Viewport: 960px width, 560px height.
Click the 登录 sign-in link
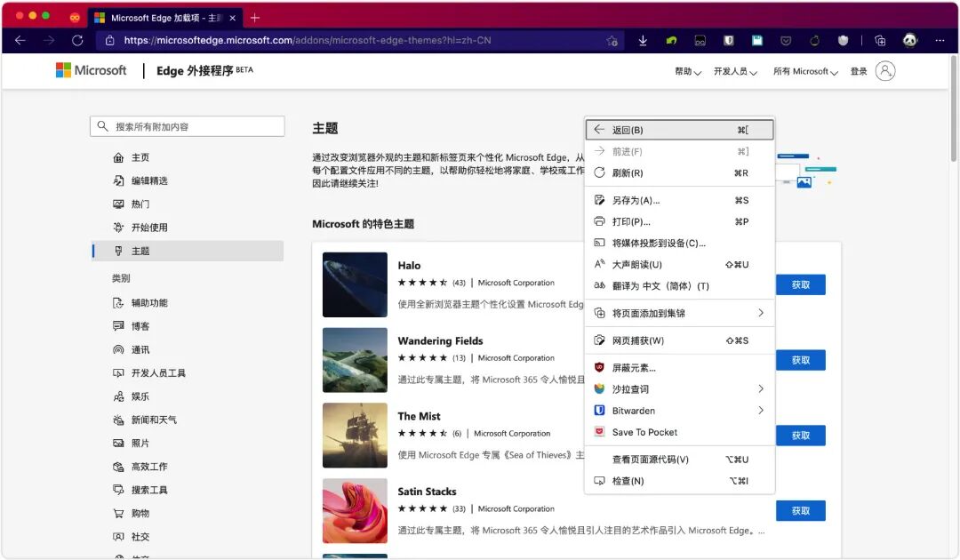pos(859,72)
